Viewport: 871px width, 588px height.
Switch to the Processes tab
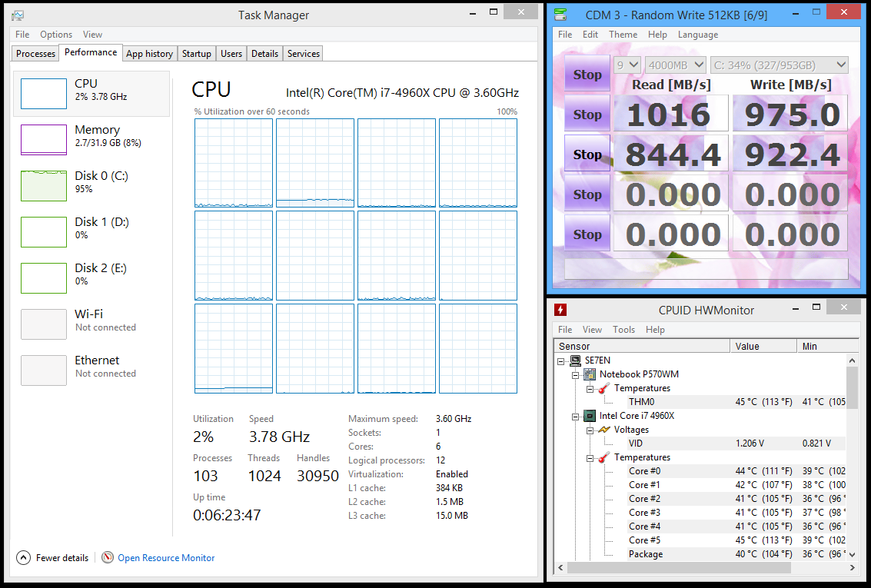point(35,54)
